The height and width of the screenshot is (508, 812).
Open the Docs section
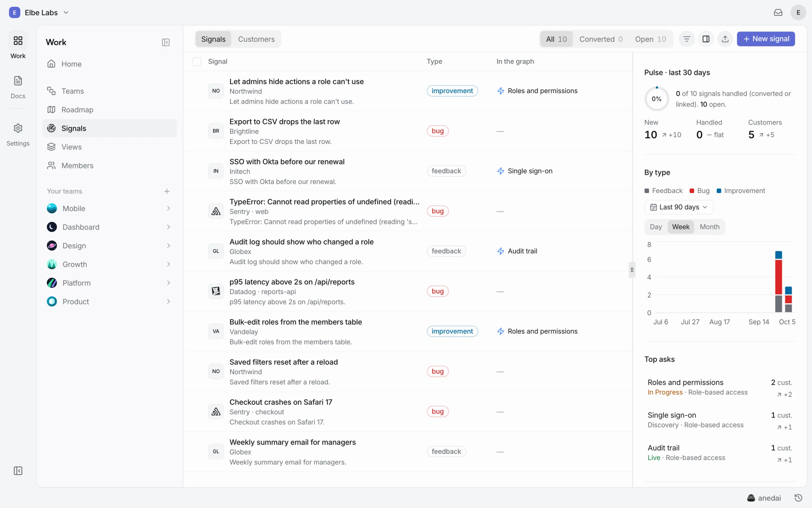[18, 87]
